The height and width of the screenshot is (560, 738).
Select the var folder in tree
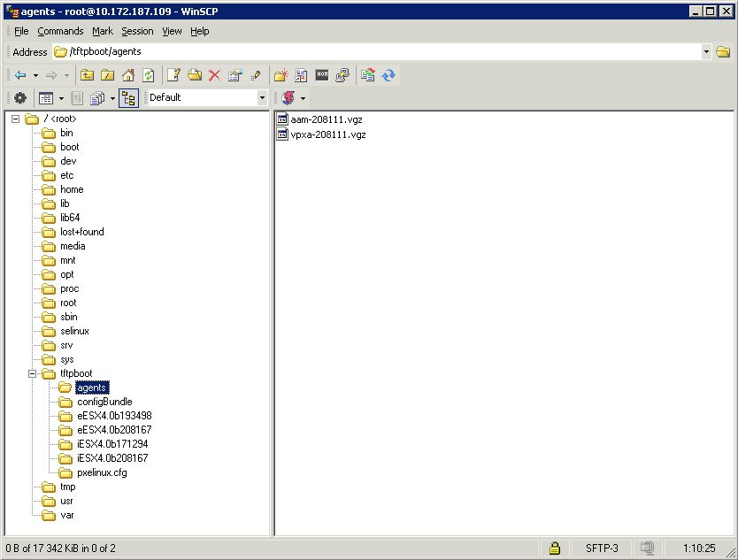[x=67, y=515]
